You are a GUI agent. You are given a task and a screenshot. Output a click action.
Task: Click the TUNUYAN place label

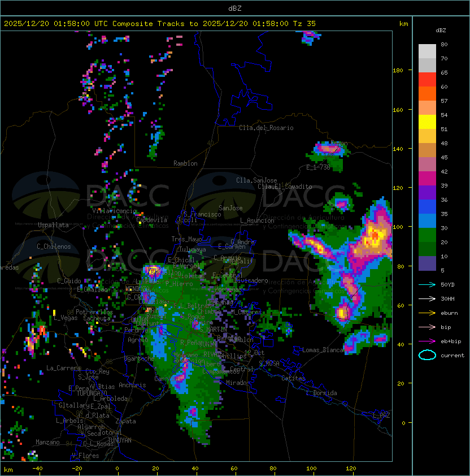[120, 440]
